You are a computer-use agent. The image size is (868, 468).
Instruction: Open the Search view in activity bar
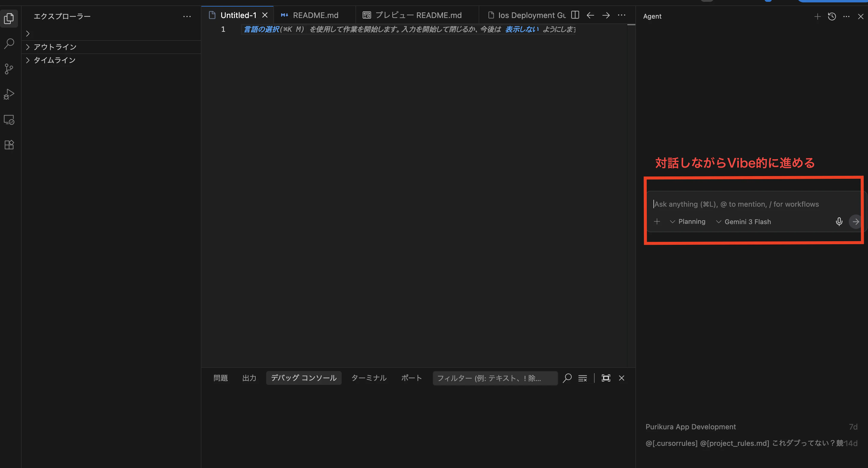click(9, 43)
